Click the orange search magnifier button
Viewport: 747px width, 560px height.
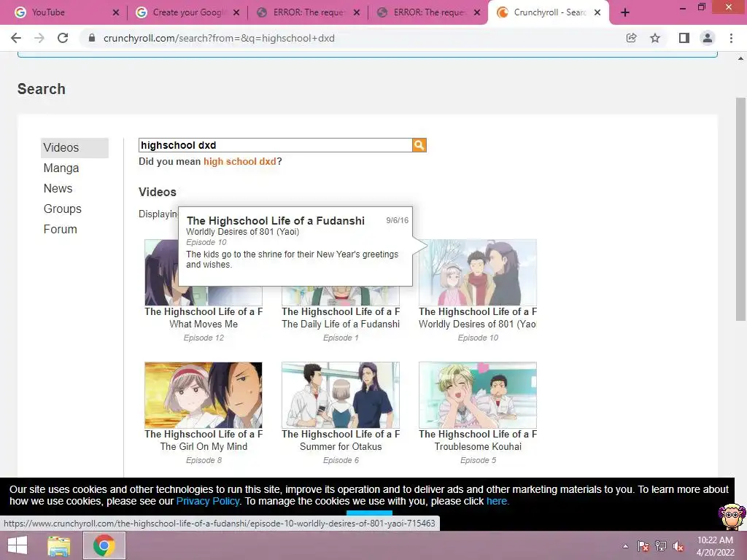coord(419,145)
